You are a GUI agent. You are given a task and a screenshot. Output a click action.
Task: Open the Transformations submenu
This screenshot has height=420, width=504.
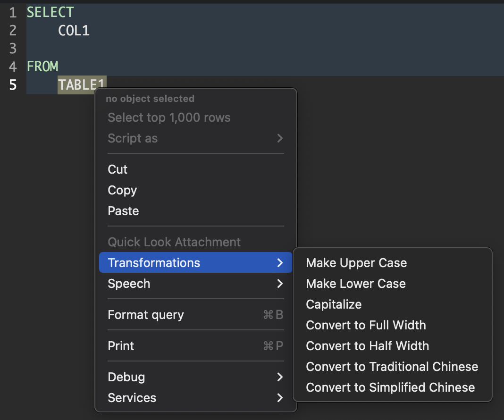point(154,262)
